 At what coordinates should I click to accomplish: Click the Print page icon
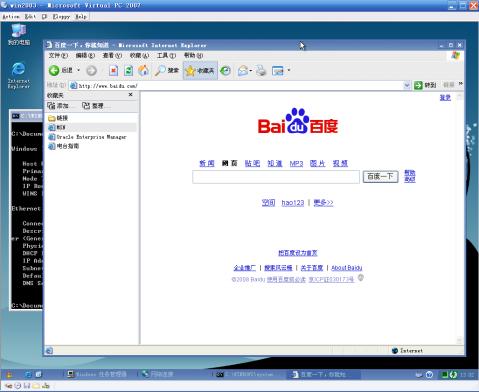(x=261, y=70)
